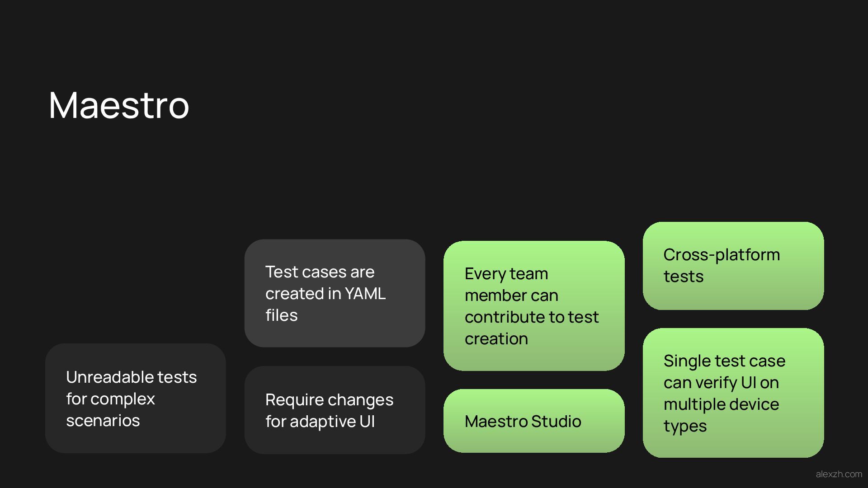Click the word "creation" in the green card
Screen dimensions: 868x488
pyautogui.click(x=496, y=339)
